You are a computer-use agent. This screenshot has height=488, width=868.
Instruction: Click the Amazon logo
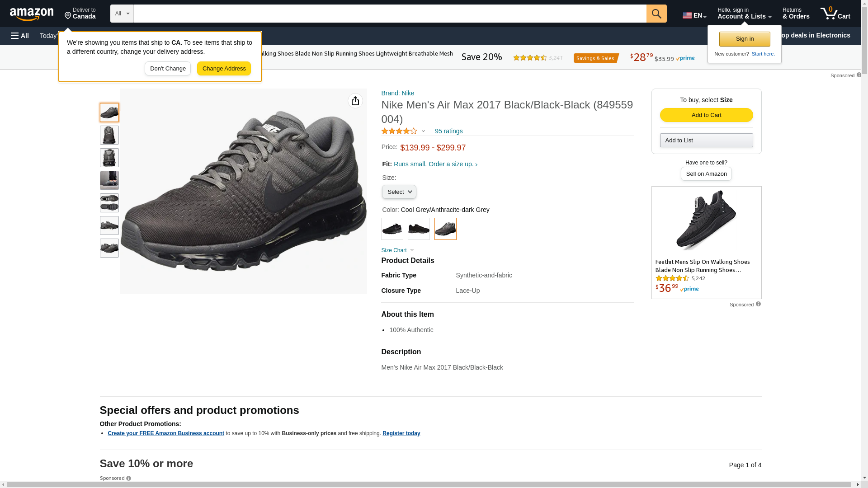click(32, 14)
